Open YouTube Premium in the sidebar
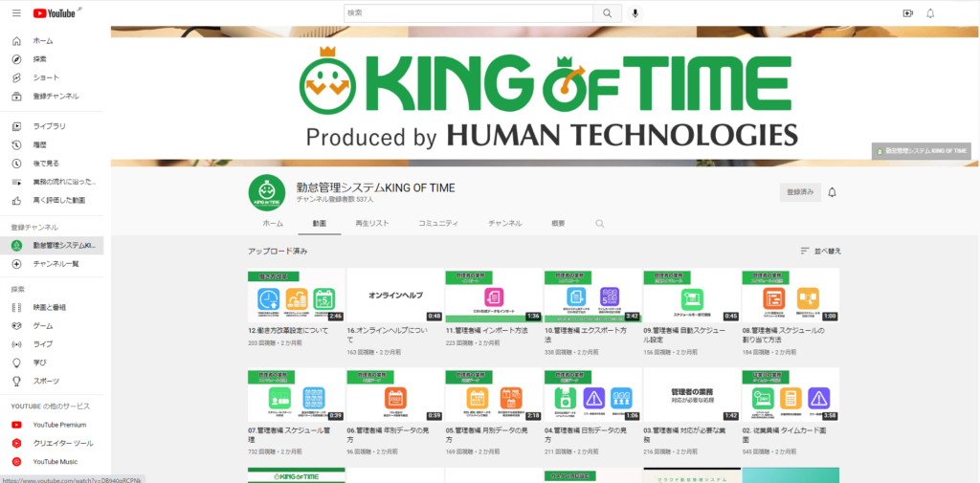This screenshot has height=483, width=980. pyautogui.click(x=59, y=425)
